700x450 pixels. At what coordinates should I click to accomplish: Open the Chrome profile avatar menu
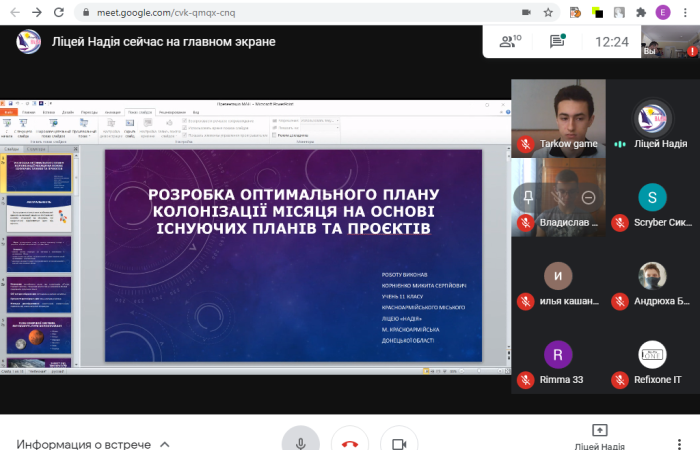tap(664, 13)
